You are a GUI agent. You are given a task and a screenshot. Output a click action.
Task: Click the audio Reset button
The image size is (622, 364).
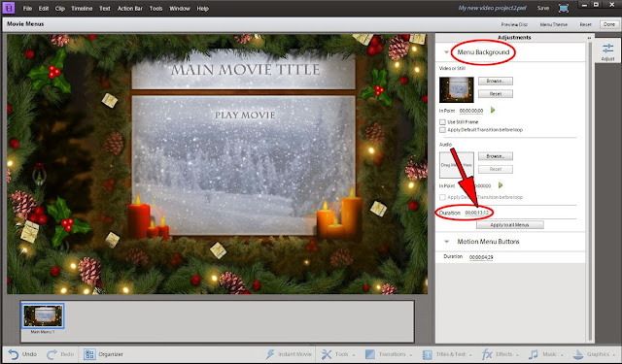[496, 169]
